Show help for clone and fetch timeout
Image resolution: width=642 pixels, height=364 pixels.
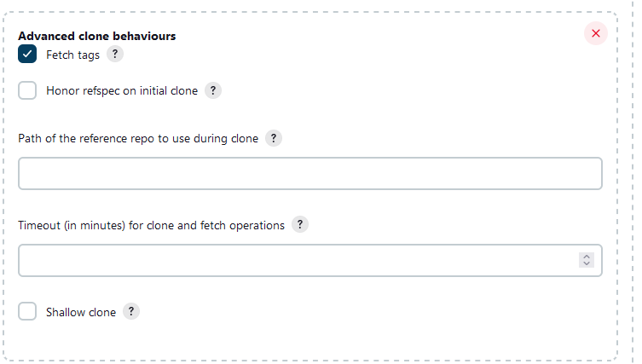pyautogui.click(x=300, y=225)
